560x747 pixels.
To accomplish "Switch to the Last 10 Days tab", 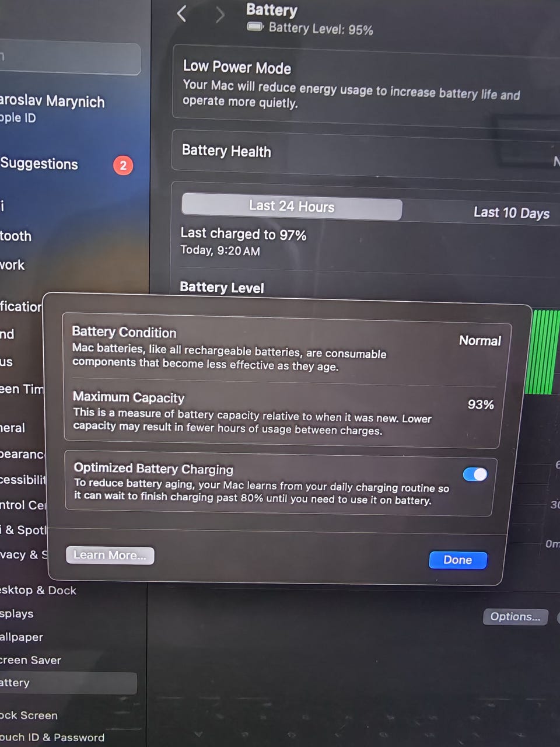I will coord(511,212).
